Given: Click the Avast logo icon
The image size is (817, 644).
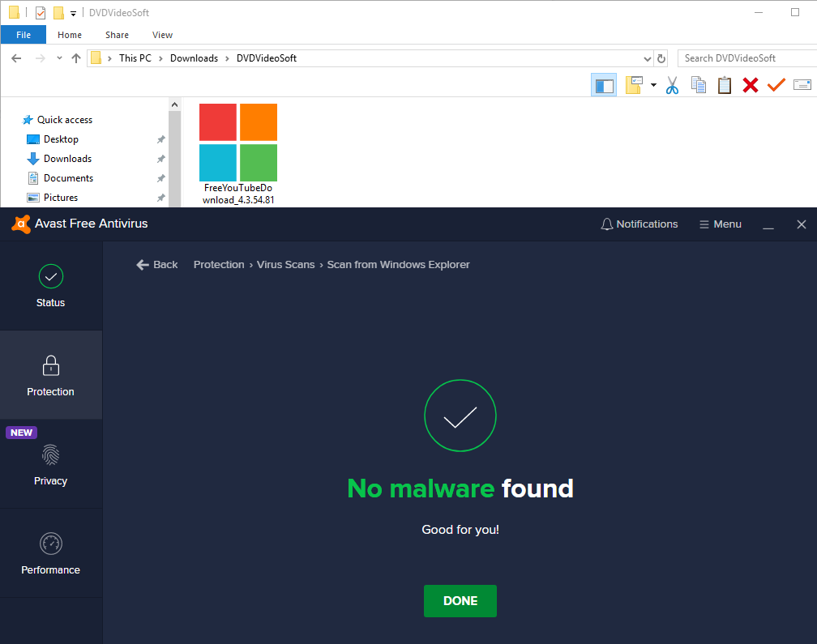Looking at the screenshot, I should 21,224.
